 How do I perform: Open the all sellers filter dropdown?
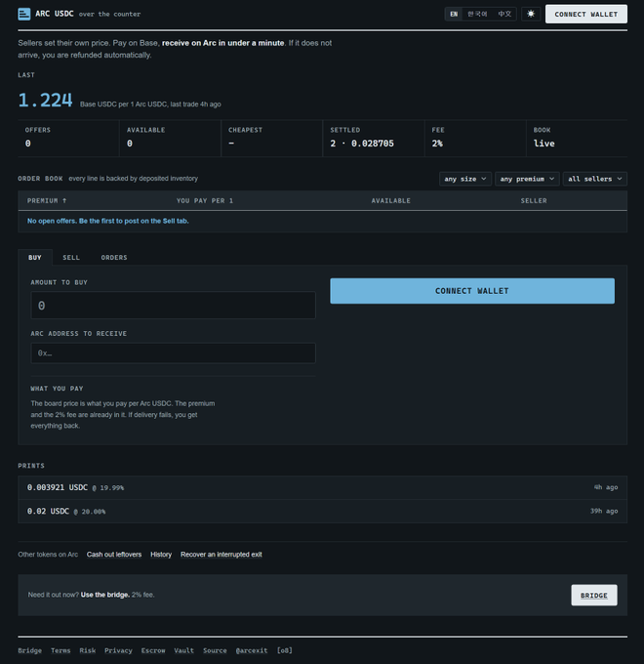click(594, 179)
